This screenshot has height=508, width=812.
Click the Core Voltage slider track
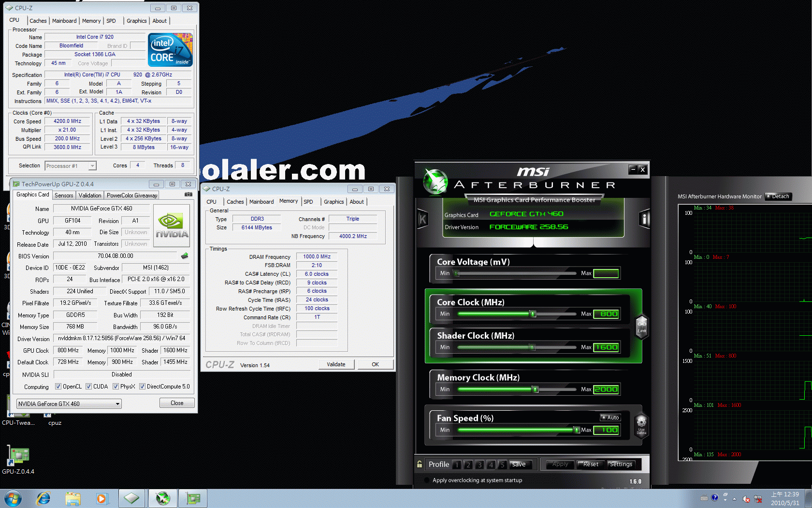pyautogui.click(x=516, y=273)
